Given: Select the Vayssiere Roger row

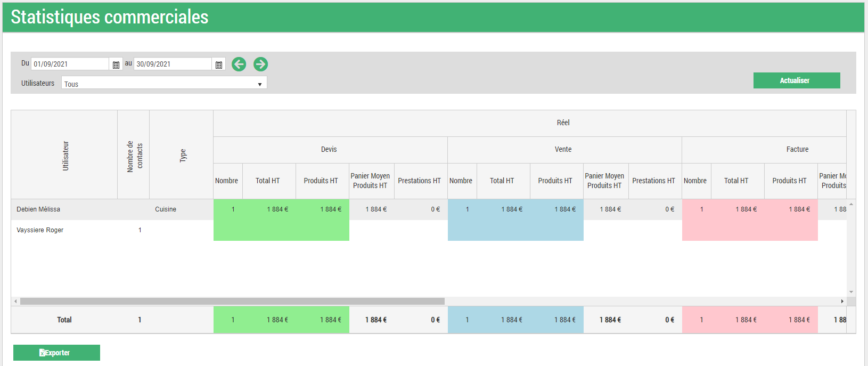Looking at the screenshot, I should click(x=40, y=230).
